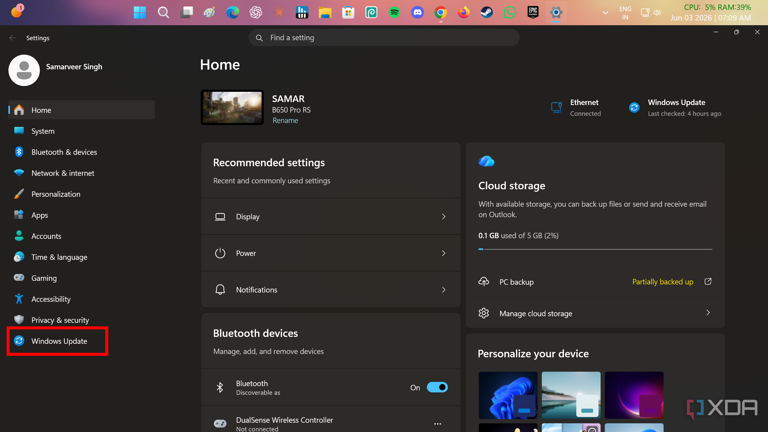The width and height of the screenshot is (768, 432).
Task: Open Ethernet Connected status
Action: tap(576, 107)
